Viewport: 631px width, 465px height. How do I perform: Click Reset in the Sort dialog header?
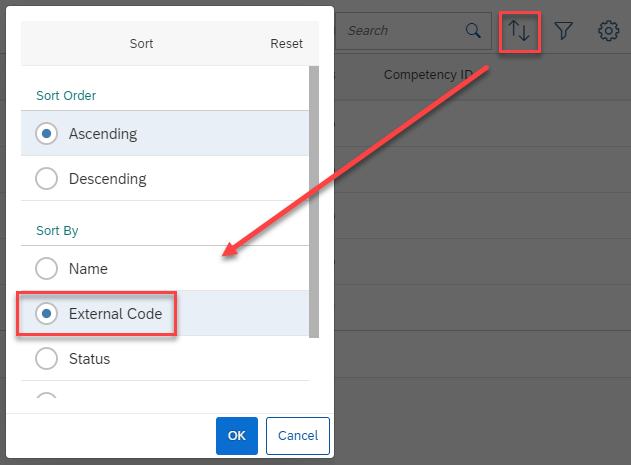(286, 43)
